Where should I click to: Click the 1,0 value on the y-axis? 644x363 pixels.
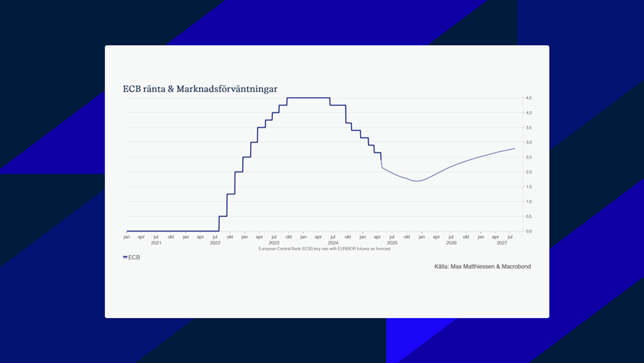point(529,201)
